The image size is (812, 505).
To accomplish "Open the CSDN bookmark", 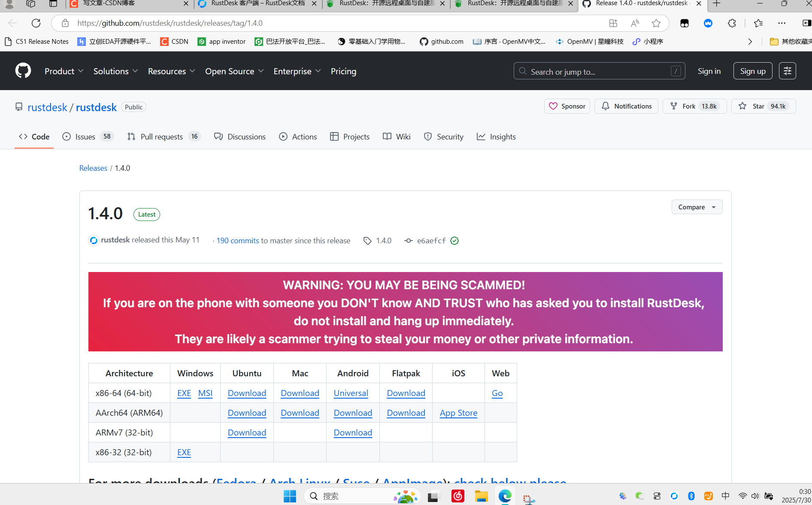I will coord(174,42).
